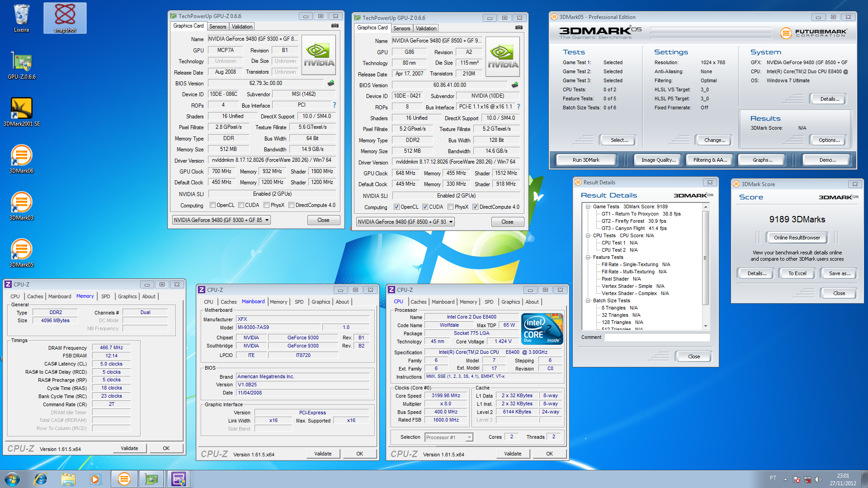Toggle DirectCompute 4.0 checkbox in left GPU-Z
The width and height of the screenshot is (868, 488).
(292, 205)
